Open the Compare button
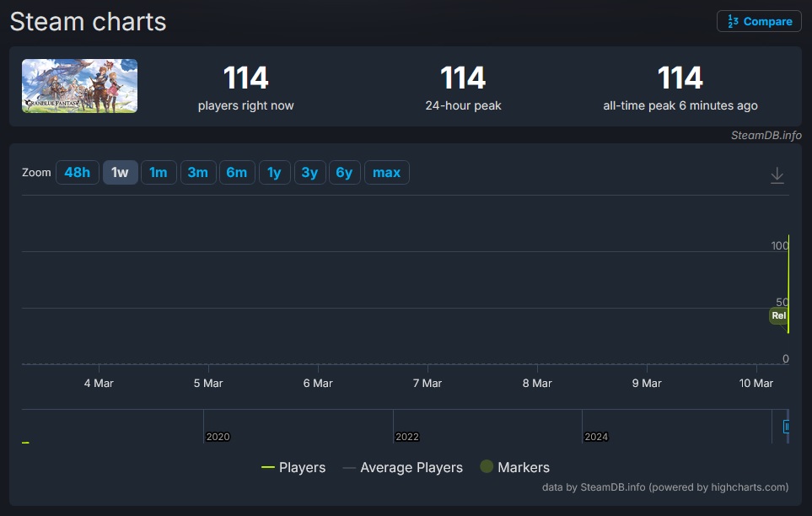 (x=759, y=21)
